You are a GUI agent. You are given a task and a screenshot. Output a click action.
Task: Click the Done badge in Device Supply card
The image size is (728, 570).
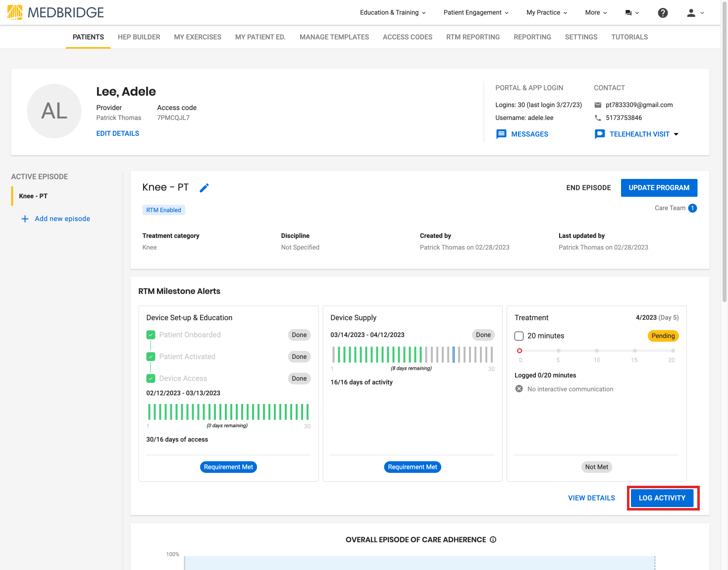(x=483, y=335)
